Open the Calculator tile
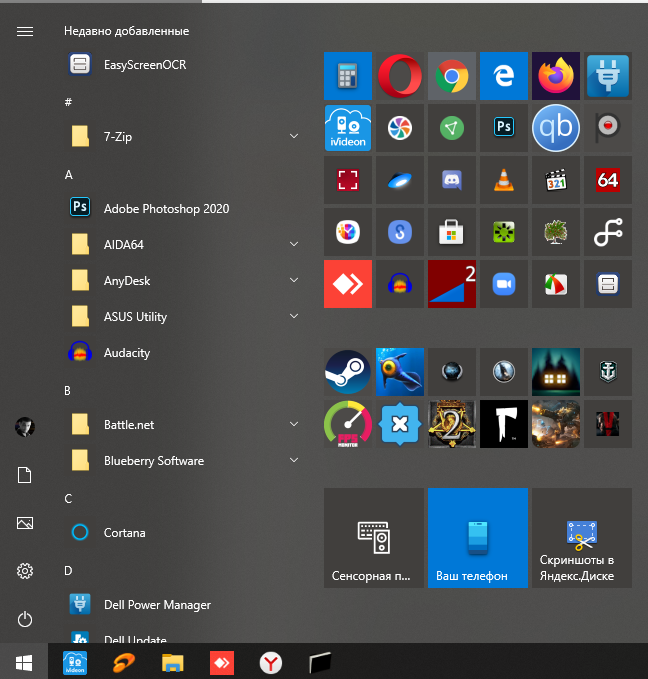 (347, 76)
